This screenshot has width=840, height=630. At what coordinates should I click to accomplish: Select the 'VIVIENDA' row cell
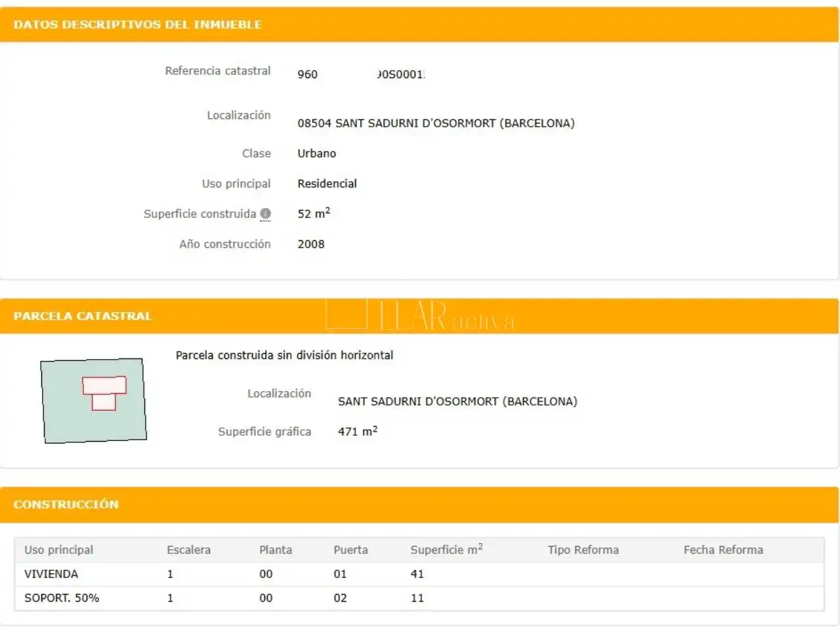51,574
